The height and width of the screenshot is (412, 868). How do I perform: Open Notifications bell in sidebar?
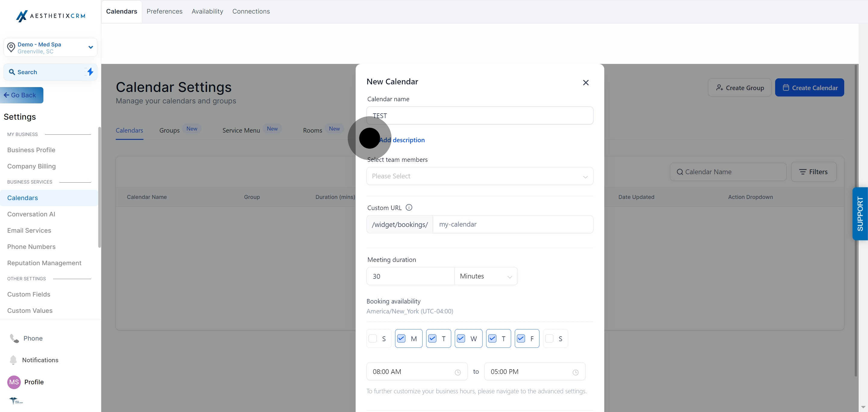click(13, 360)
